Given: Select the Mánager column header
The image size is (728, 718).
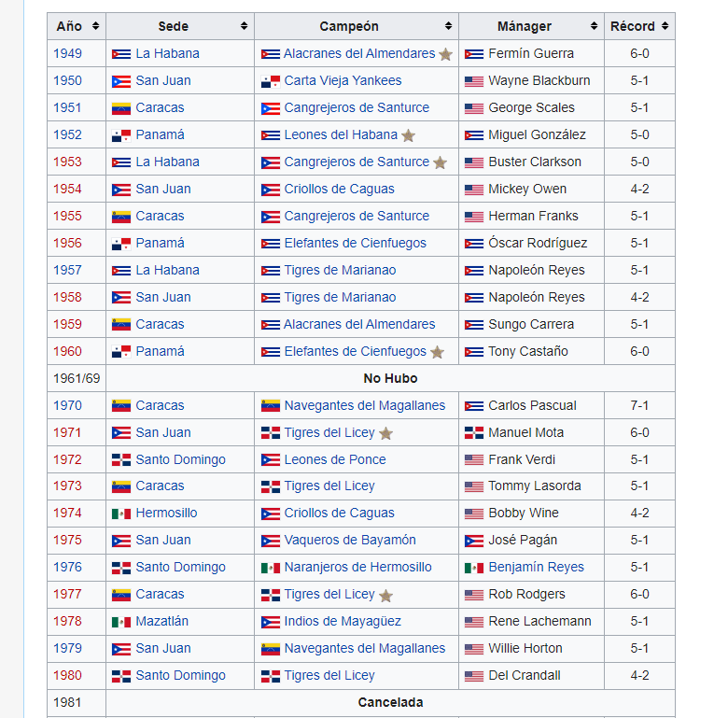Looking at the screenshot, I should click(532, 26).
